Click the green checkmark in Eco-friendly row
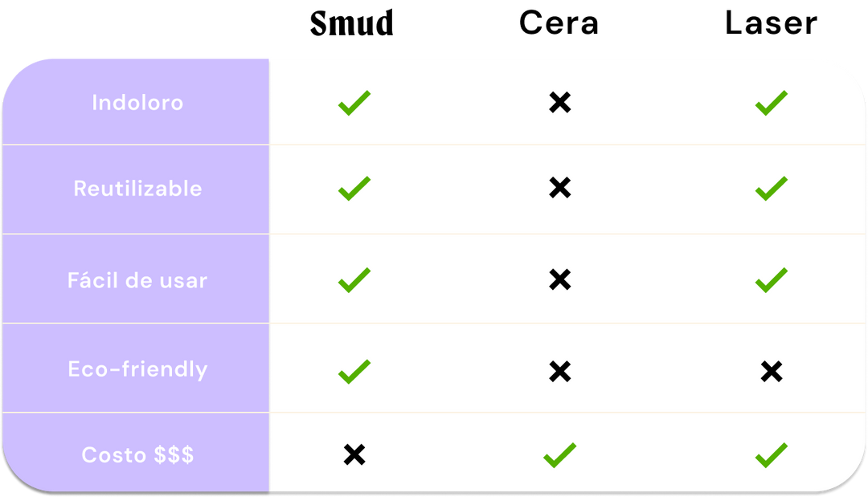868x497 pixels. (x=354, y=371)
